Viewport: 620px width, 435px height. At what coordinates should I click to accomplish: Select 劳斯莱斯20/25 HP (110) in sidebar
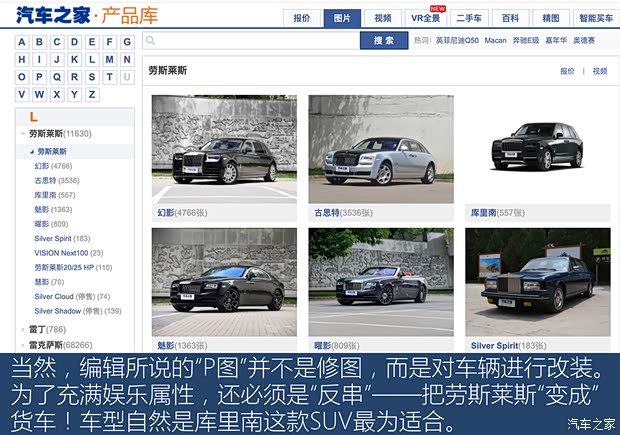pos(73,268)
